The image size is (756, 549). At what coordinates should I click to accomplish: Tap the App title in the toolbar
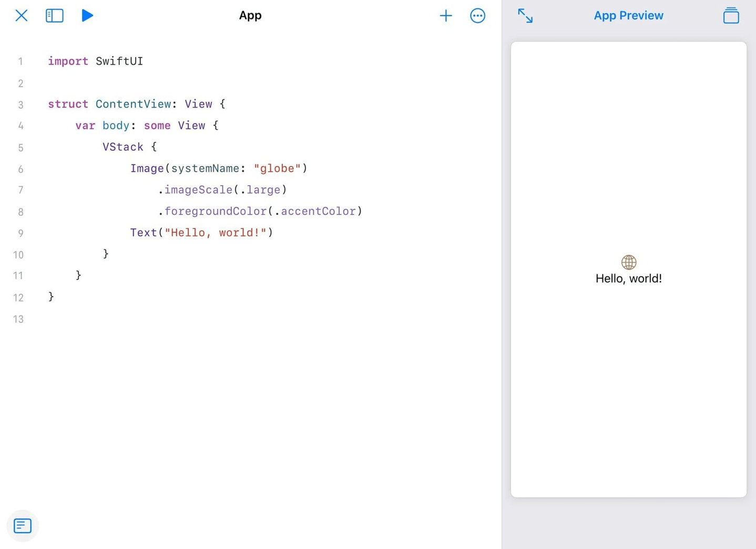250,15
